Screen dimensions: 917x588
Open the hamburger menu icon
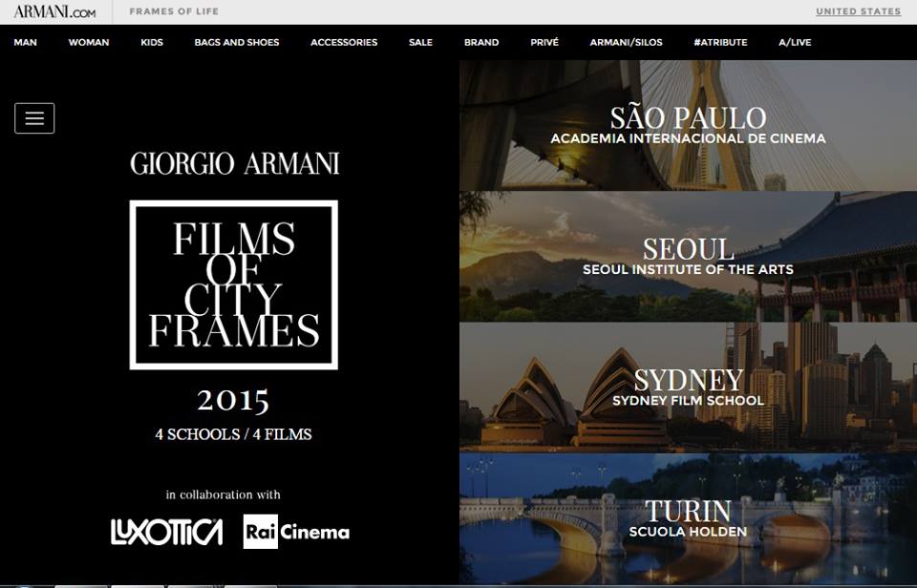point(34,118)
